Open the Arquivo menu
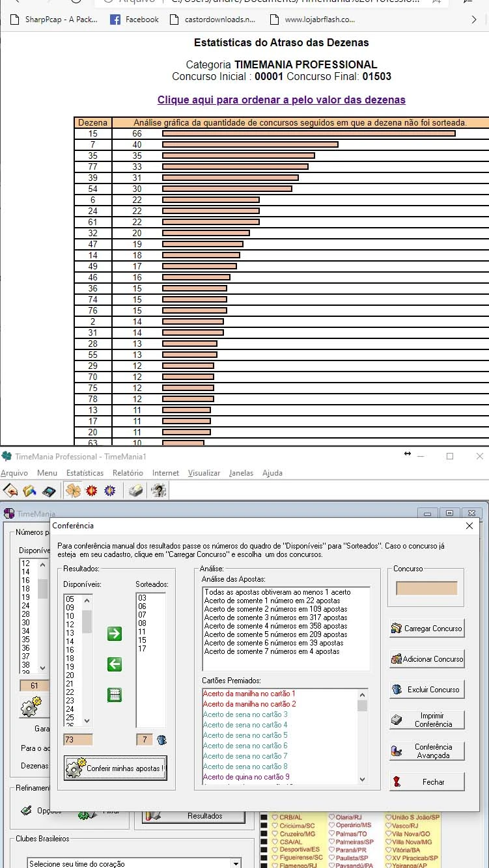 14,473
